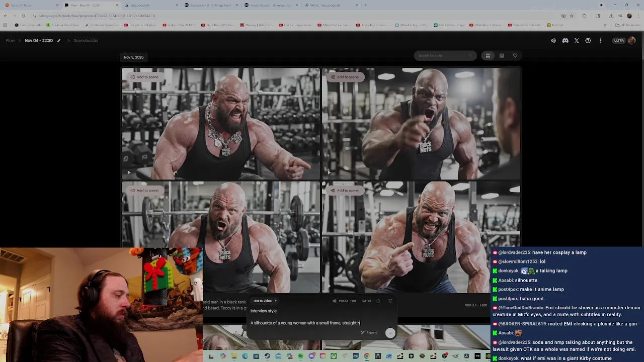The width and height of the screenshot is (644, 362).
Task: Open the three-dot more options menu
Action: (600, 41)
